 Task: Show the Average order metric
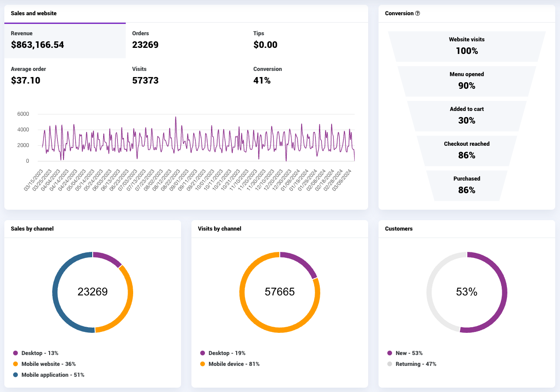65,76
